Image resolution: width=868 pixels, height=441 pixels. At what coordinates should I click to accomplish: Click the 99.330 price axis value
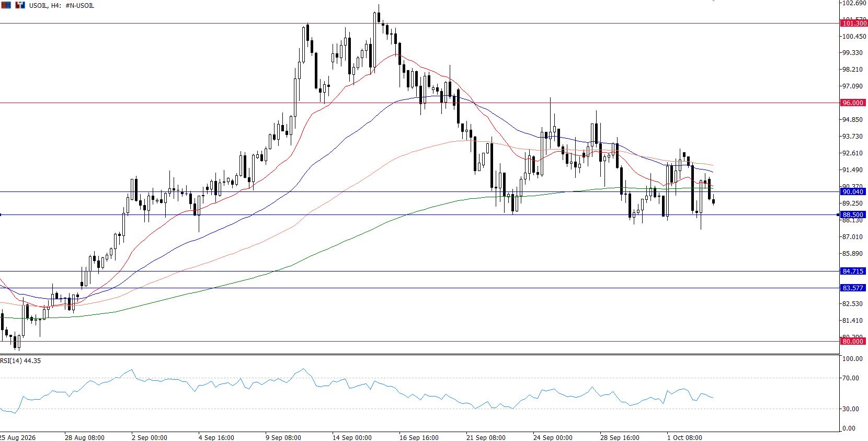853,53
